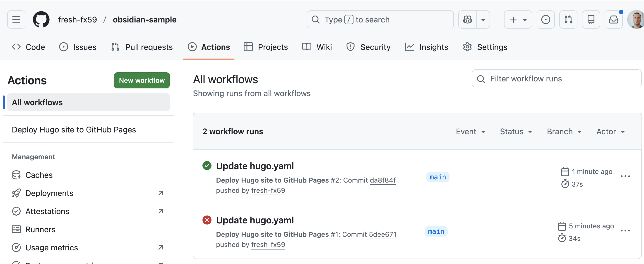644x264 pixels.
Task: Open Copilot chat icon
Action: 468,20
